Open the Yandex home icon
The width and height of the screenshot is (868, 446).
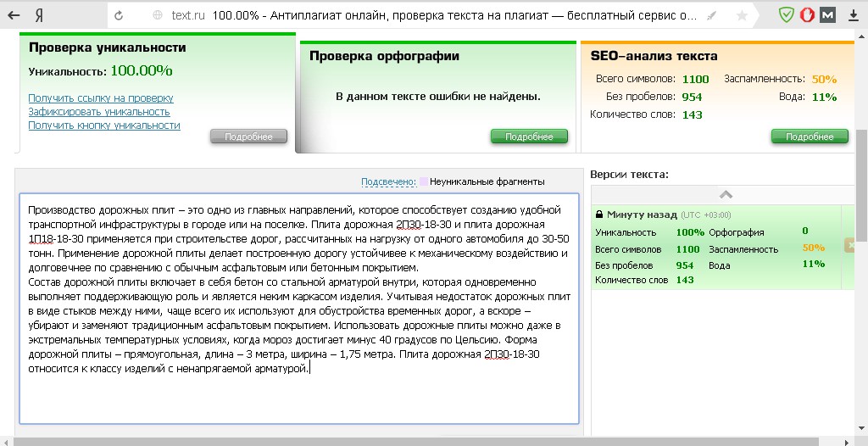(39, 15)
